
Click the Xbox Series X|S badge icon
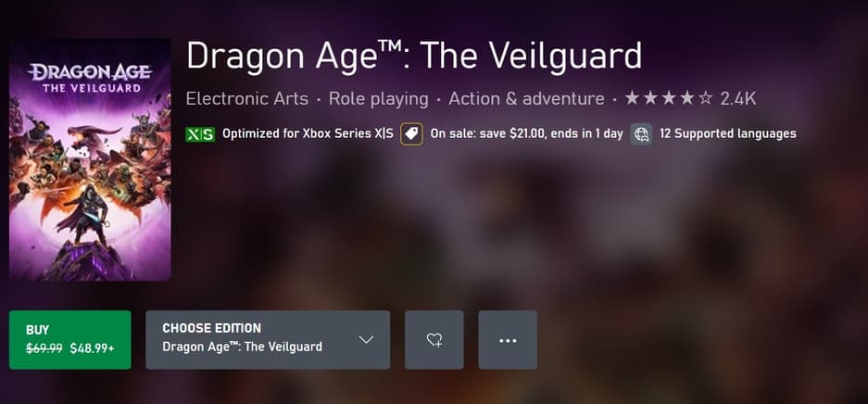click(x=200, y=134)
